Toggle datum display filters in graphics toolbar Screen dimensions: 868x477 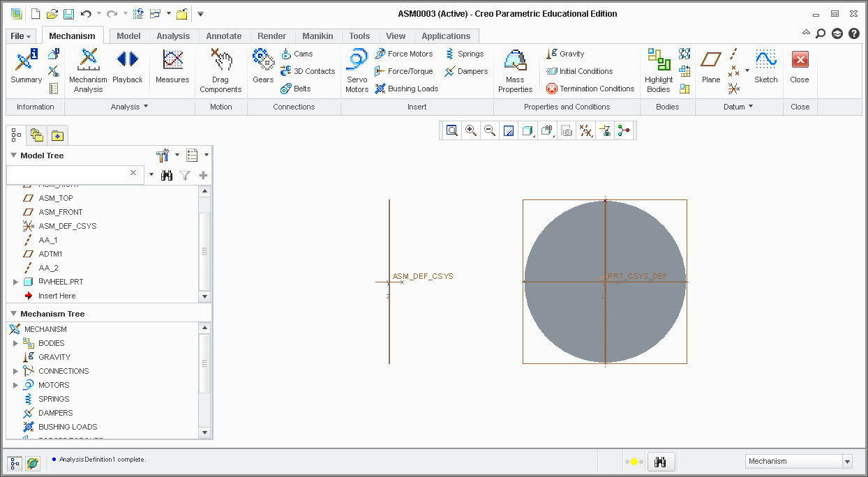coord(586,130)
